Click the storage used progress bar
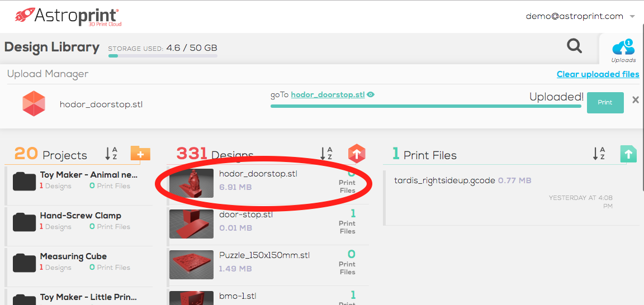Viewport: 644px width, 305px height. [x=163, y=56]
